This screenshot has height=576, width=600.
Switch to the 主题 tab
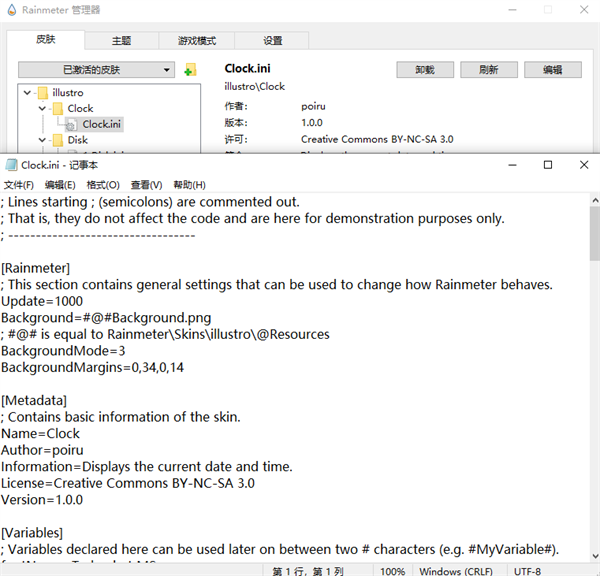[121, 41]
